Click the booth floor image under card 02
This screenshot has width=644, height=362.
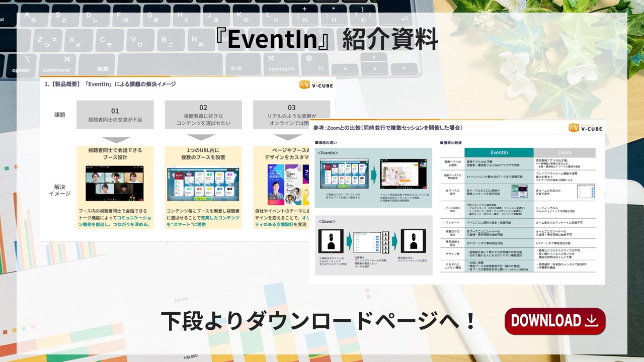coord(203,184)
